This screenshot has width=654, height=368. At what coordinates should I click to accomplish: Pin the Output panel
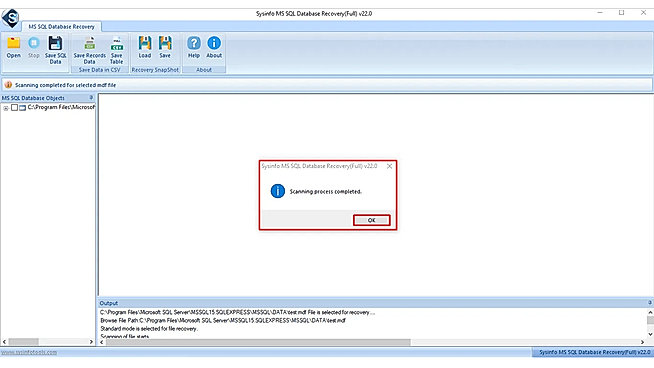pos(649,303)
